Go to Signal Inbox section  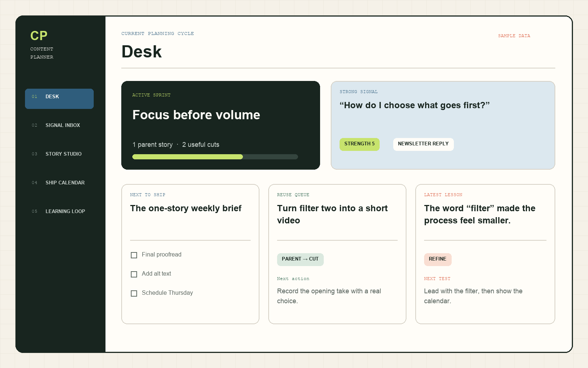click(59, 125)
